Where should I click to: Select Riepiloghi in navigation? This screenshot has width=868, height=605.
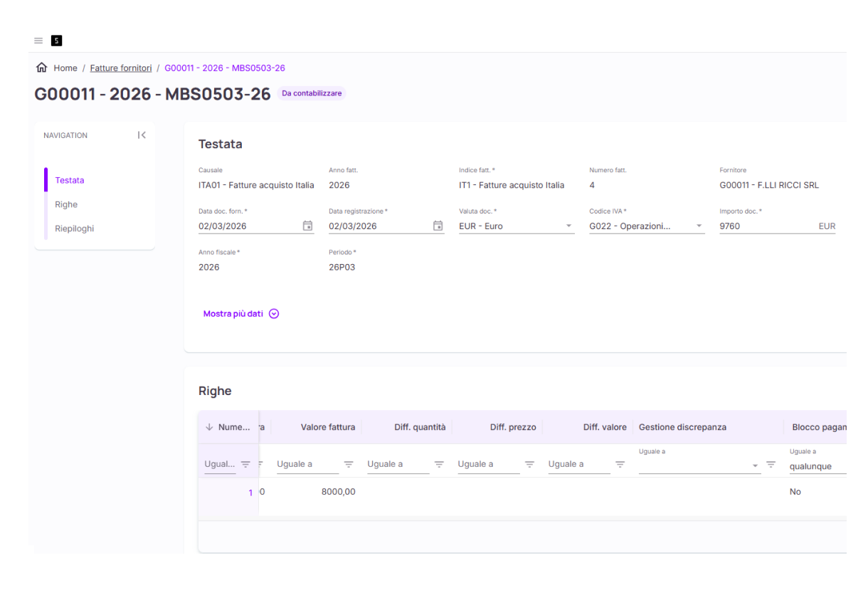pos(74,228)
